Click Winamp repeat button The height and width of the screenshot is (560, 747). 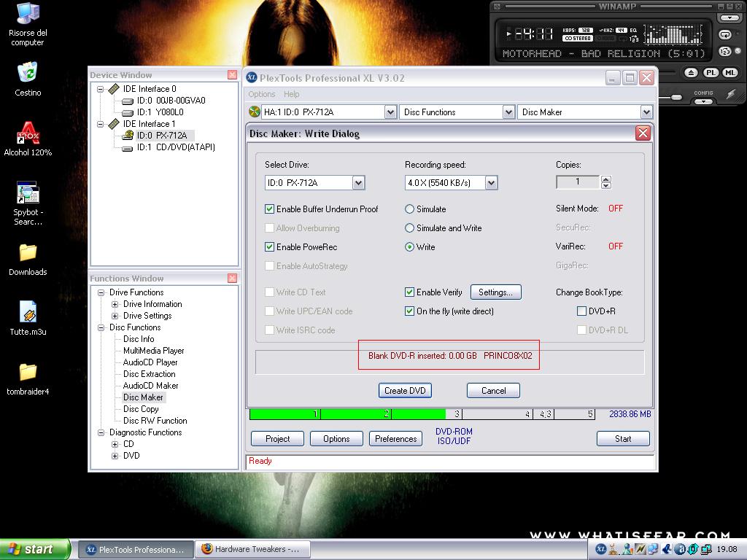(x=725, y=35)
